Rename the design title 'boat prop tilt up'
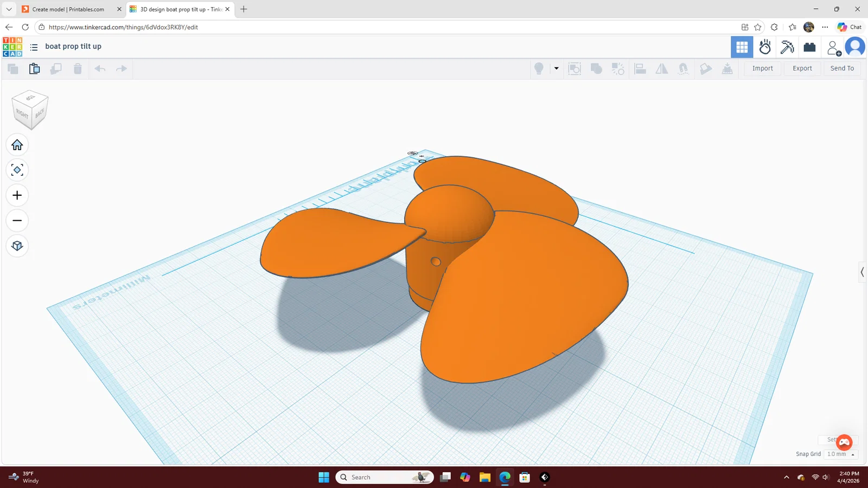Image resolution: width=868 pixels, height=488 pixels. [x=73, y=47]
